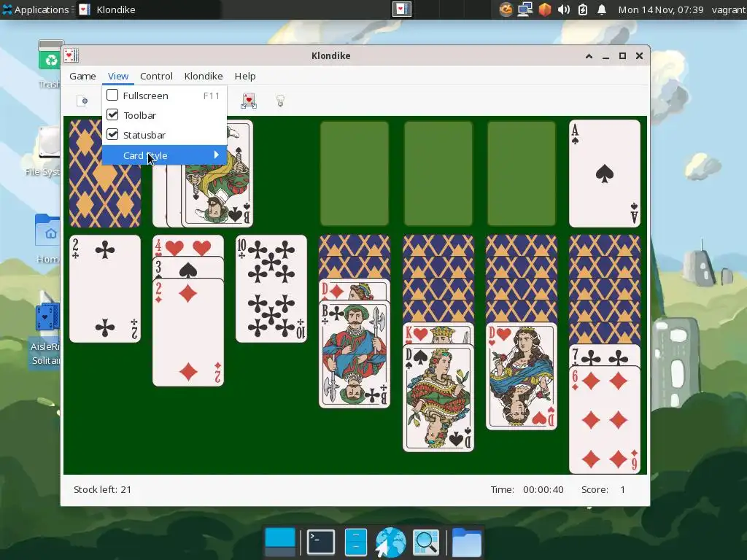747x560 pixels.
Task: Click the Klondike window title bar icon
Action: (x=71, y=55)
